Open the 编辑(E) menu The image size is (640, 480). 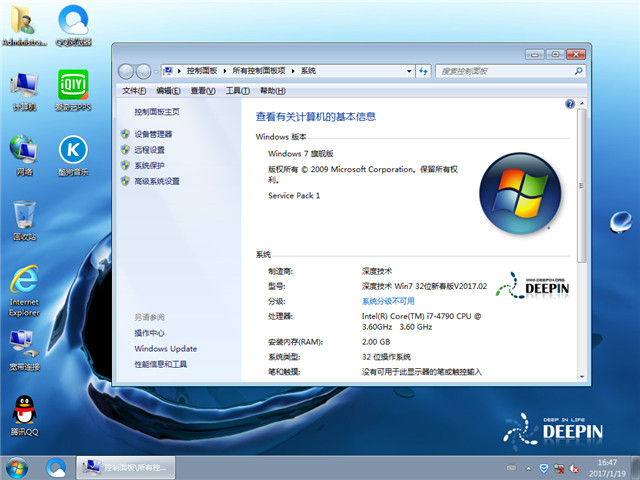pyautogui.click(x=168, y=91)
